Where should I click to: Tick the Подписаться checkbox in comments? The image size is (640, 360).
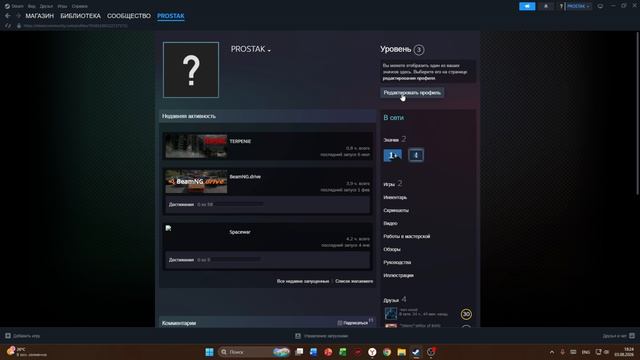tap(340, 323)
